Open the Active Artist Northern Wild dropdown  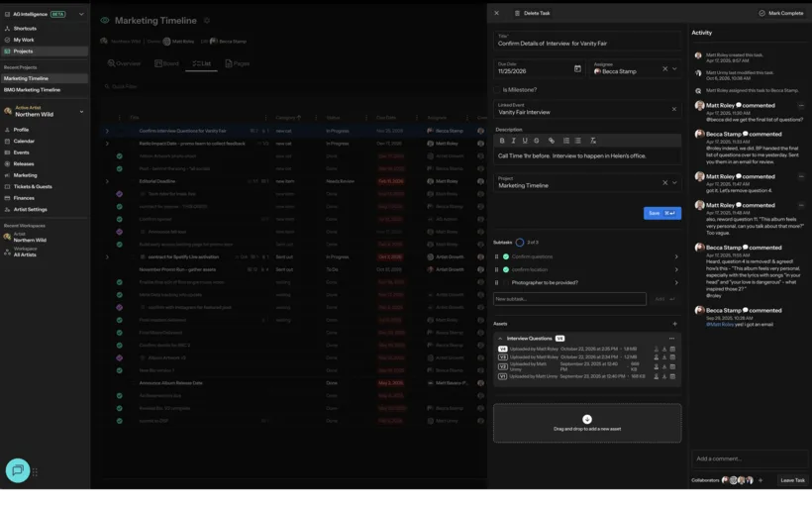coord(81,112)
